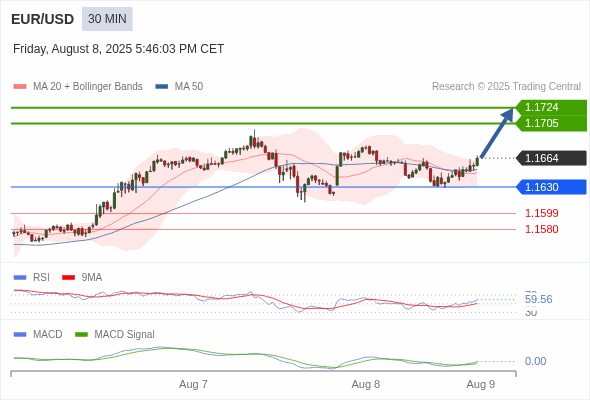Click the MACD value 0.00
The image size is (590, 400).
tap(535, 361)
